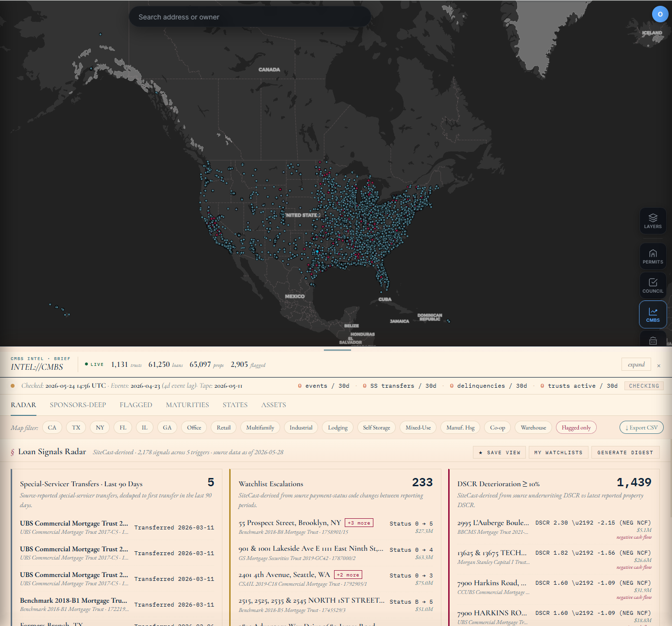The width and height of the screenshot is (672, 626).
Task: Expand the CMBS brief panel
Action: click(x=636, y=364)
